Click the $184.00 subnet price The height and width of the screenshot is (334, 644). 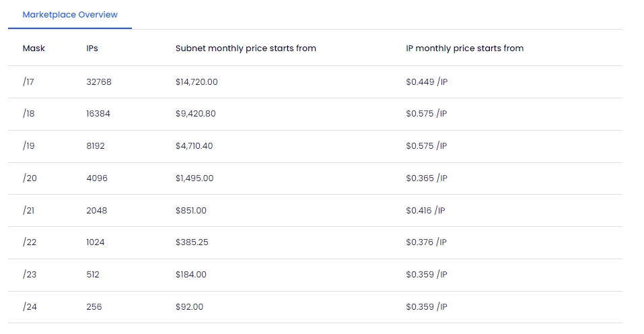coord(191,275)
